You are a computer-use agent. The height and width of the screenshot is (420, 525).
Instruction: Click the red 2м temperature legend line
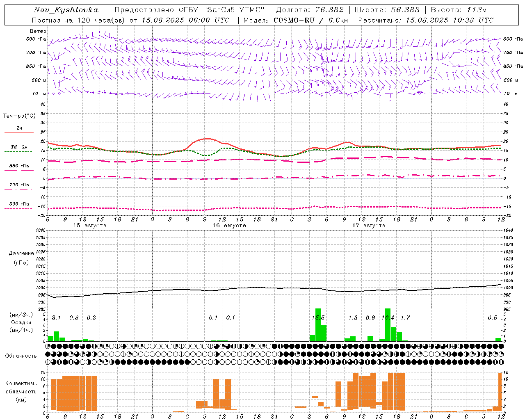(x=19, y=133)
